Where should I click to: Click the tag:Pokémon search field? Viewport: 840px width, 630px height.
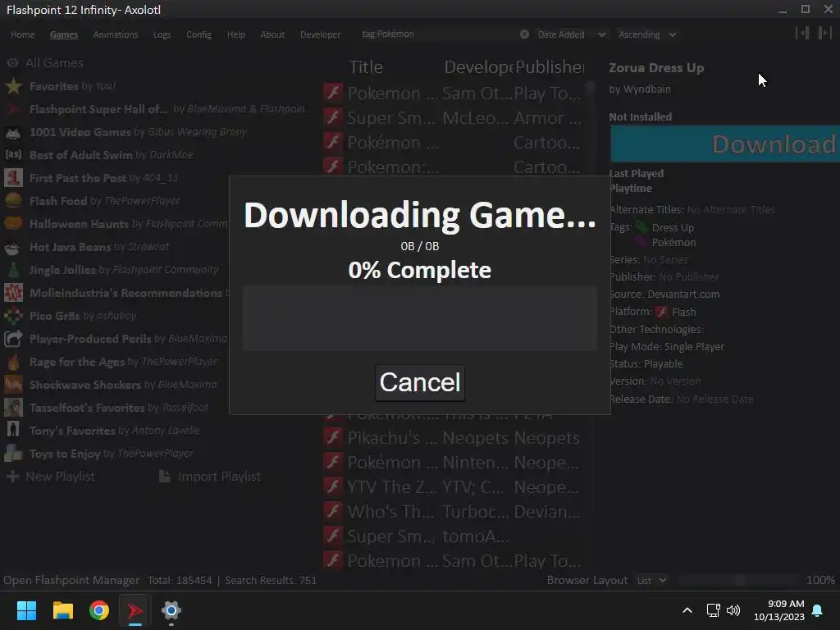pyautogui.click(x=440, y=34)
